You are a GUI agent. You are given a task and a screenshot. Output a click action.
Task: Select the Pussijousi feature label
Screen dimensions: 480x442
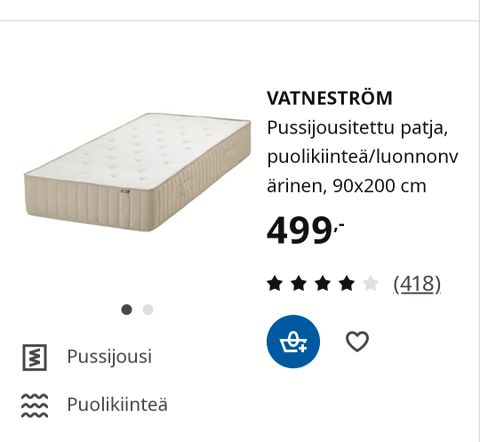[x=109, y=357]
